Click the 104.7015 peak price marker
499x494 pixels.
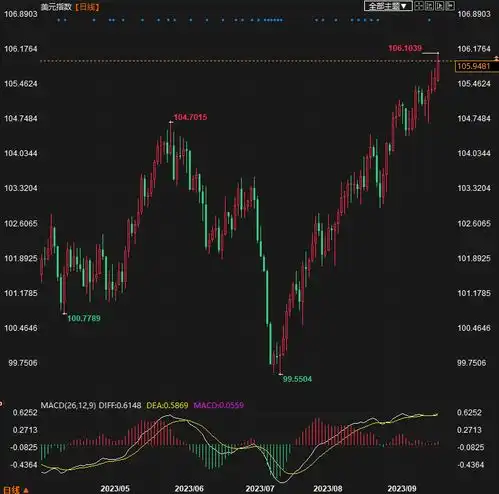190,117
